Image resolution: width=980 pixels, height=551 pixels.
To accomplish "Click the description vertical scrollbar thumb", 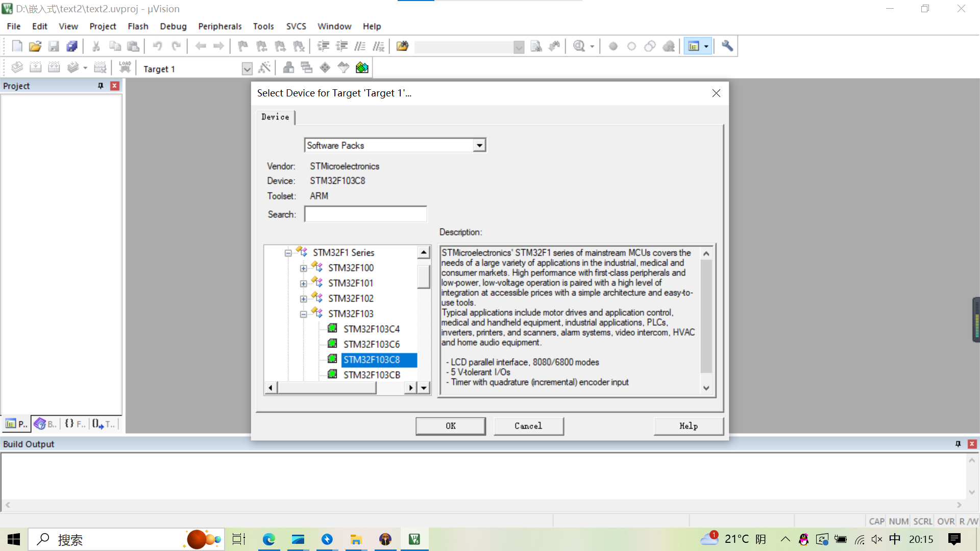I will tap(706, 316).
